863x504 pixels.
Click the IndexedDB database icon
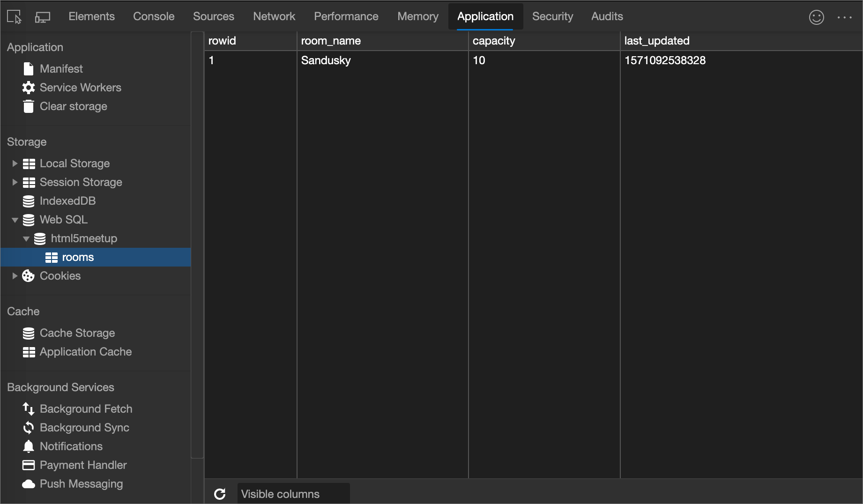pos(29,201)
